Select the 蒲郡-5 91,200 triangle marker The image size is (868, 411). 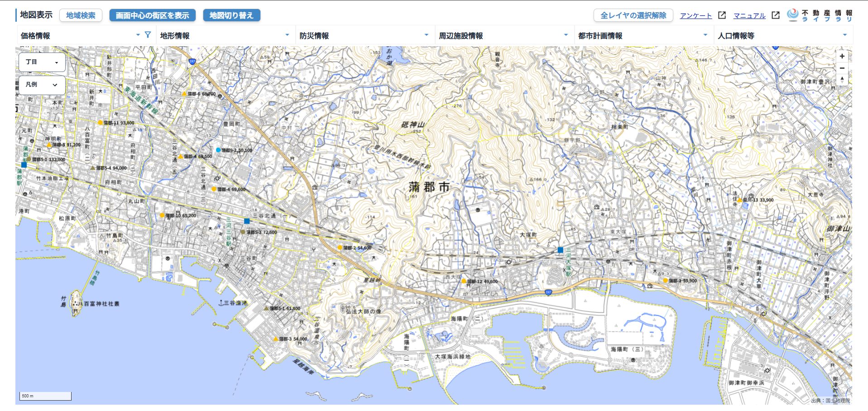pos(49,145)
